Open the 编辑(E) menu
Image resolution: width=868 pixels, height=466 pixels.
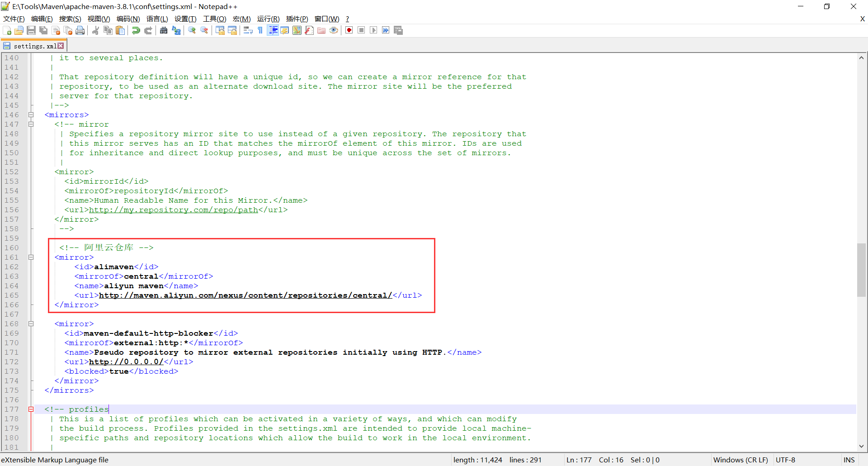(x=42, y=19)
